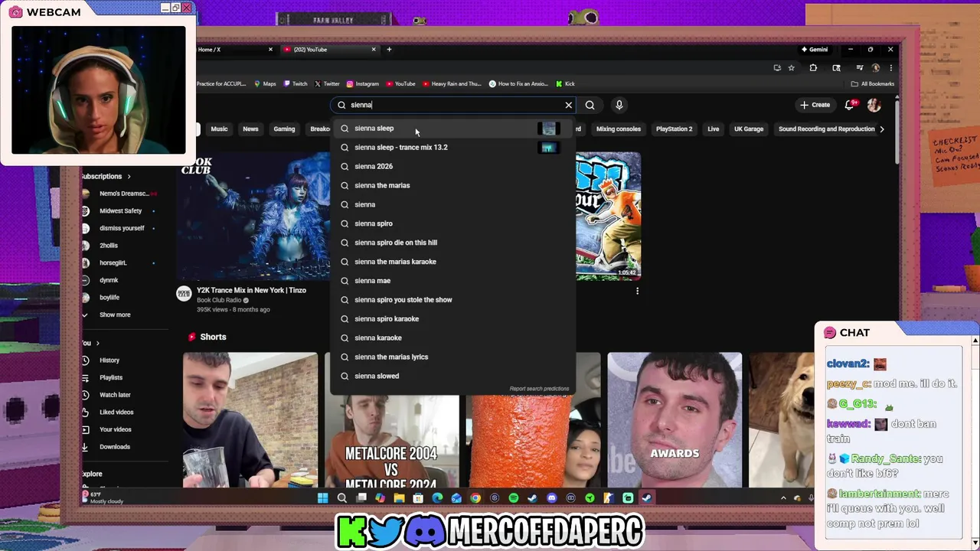This screenshot has height=551, width=980.
Task: Open Playlists in the sidebar
Action: click(111, 377)
